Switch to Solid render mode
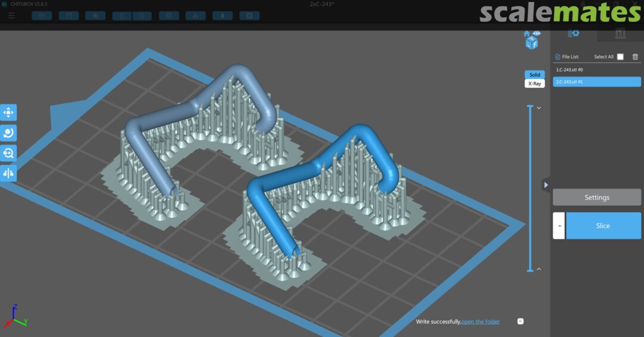This screenshot has width=644, height=337. click(x=534, y=75)
